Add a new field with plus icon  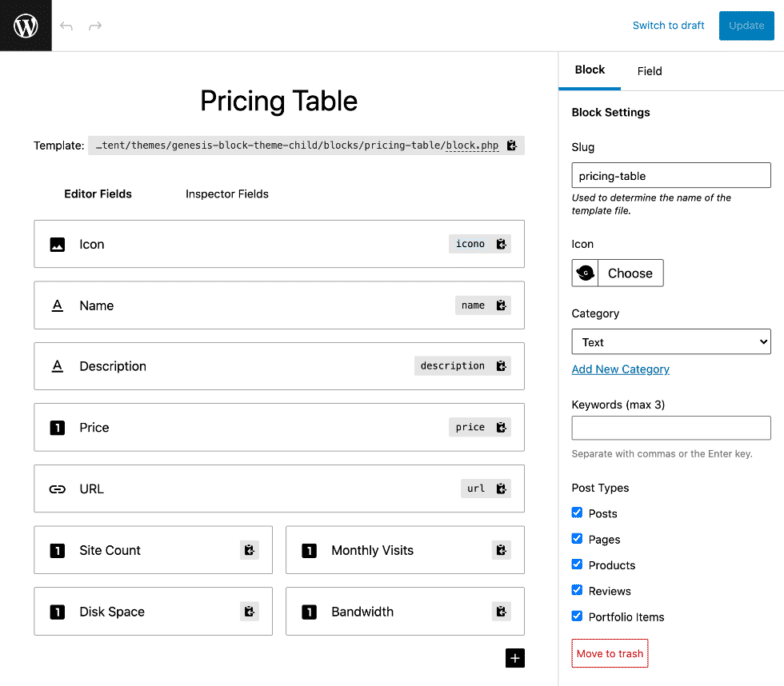514,657
